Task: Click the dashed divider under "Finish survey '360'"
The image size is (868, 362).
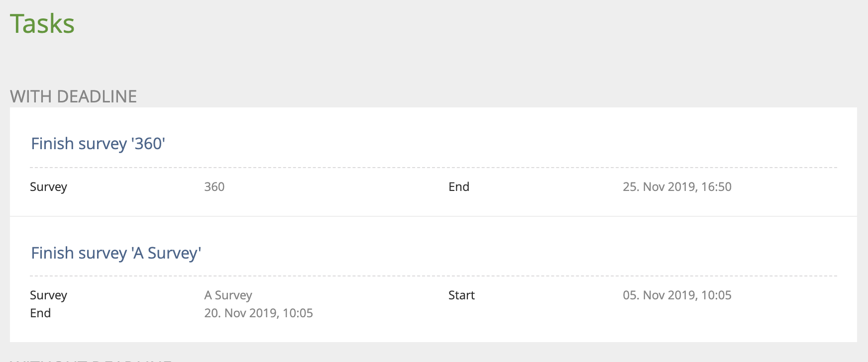Action: pyautogui.click(x=433, y=168)
